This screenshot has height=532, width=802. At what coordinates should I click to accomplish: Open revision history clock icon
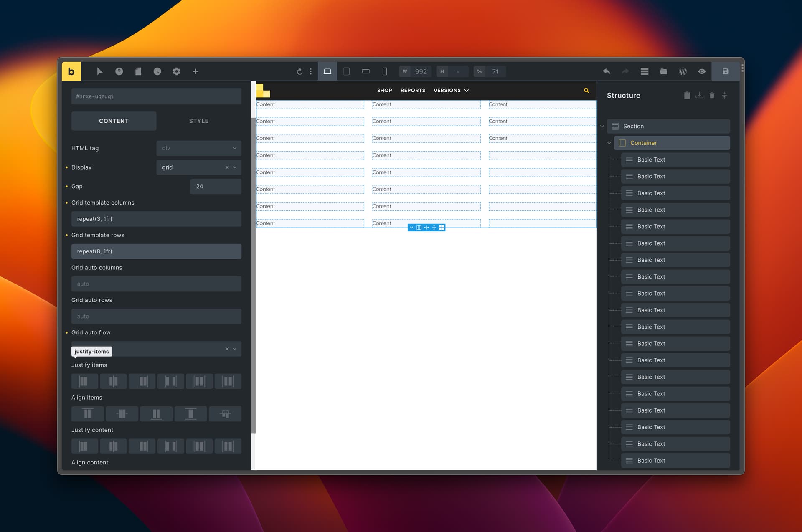click(157, 71)
